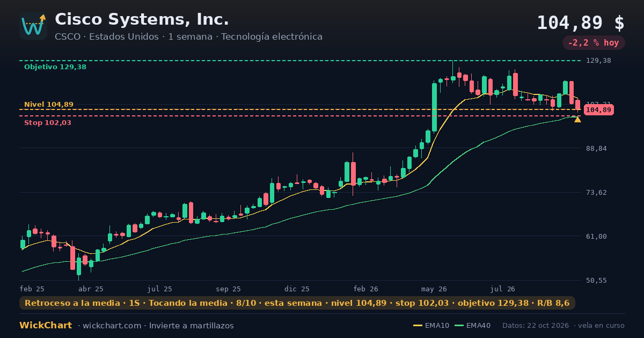Click the 61,00 axis value
The image size is (644, 338).
pyautogui.click(x=597, y=237)
